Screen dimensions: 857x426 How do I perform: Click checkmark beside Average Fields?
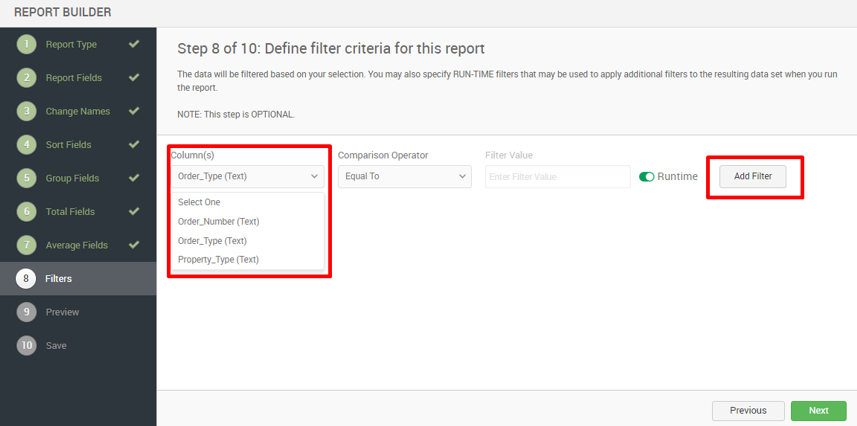point(134,245)
